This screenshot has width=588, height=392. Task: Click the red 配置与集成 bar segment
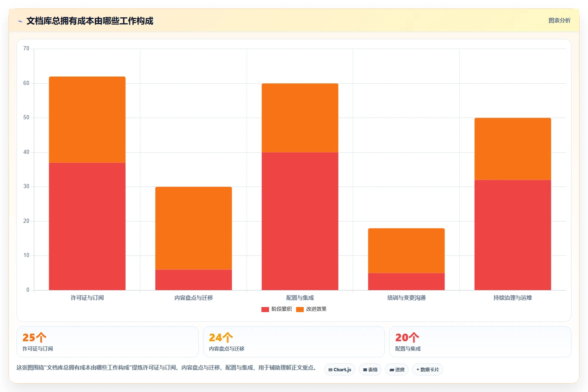coord(300,221)
